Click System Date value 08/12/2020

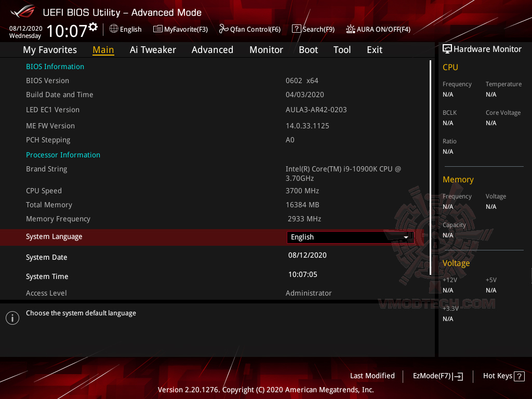pyautogui.click(x=308, y=255)
